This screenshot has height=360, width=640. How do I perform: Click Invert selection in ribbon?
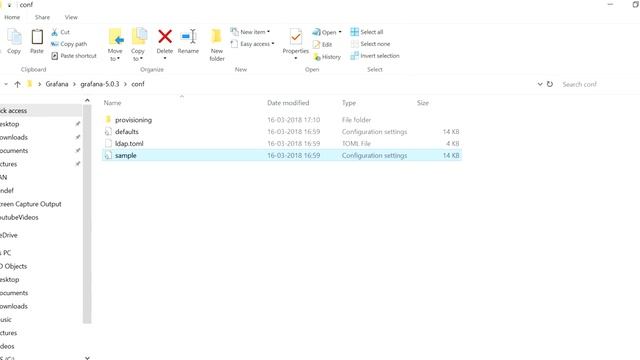375,56
